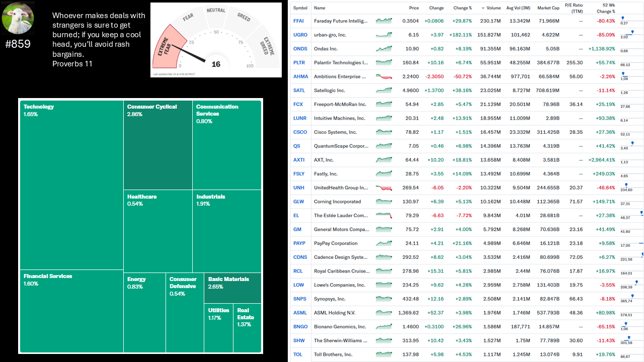
Task: Click the AHMA red sparkline chart
Action: pos(384,76)
